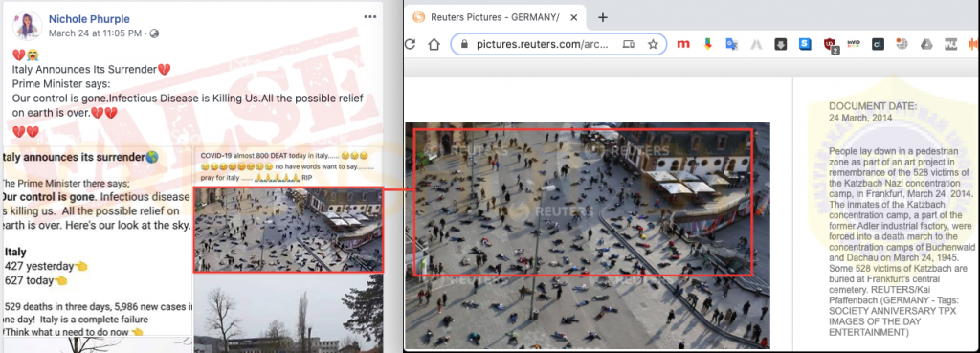Open the dark download-box extension
Viewport: 980px width, 353px height.
pos(781,44)
